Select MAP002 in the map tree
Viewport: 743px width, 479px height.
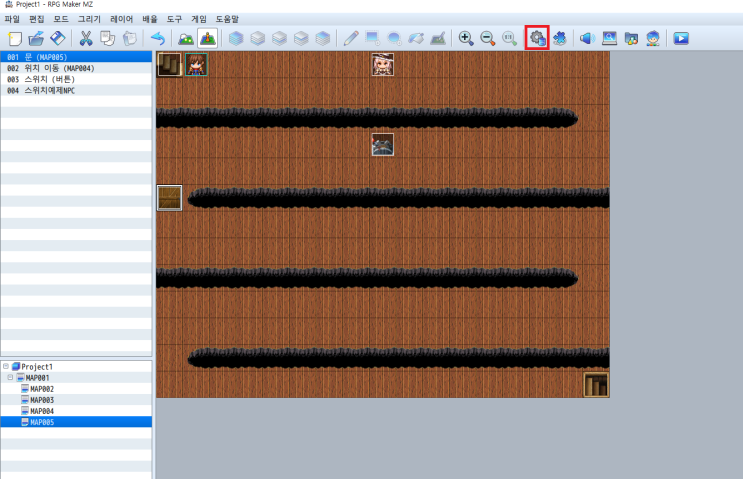click(x=42, y=389)
